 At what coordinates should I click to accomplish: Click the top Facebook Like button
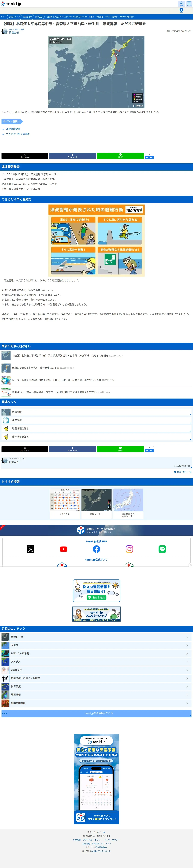click(x=149, y=157)
